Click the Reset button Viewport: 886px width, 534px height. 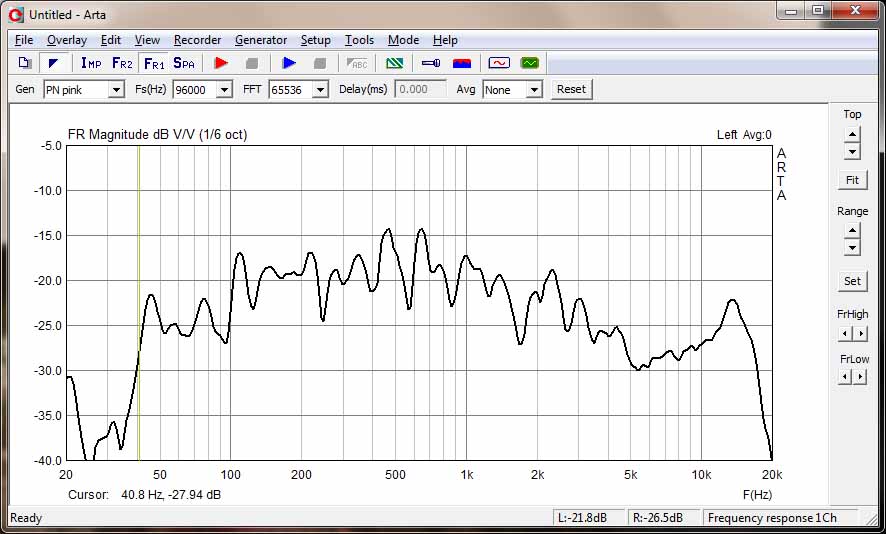(571, 89)
